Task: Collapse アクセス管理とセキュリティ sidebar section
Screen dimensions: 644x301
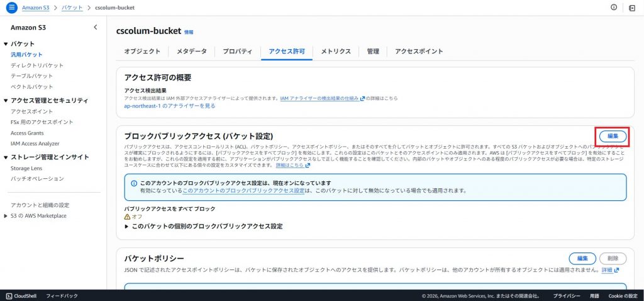Action: [6, 101]
